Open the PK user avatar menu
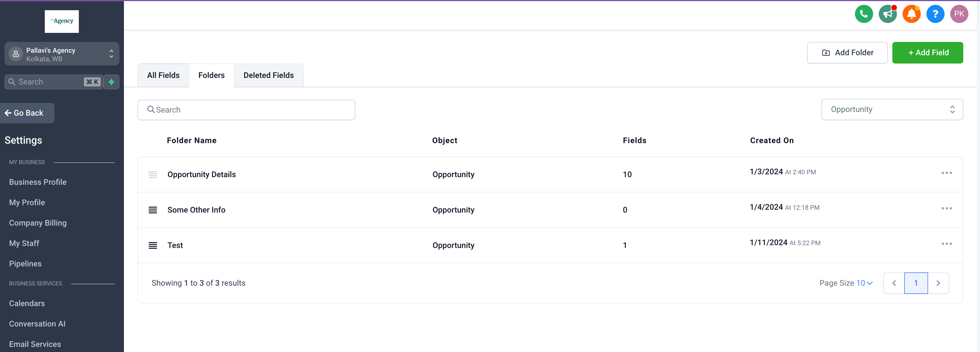The height and width of the screenshot is (352, 980). click(959, 14)
